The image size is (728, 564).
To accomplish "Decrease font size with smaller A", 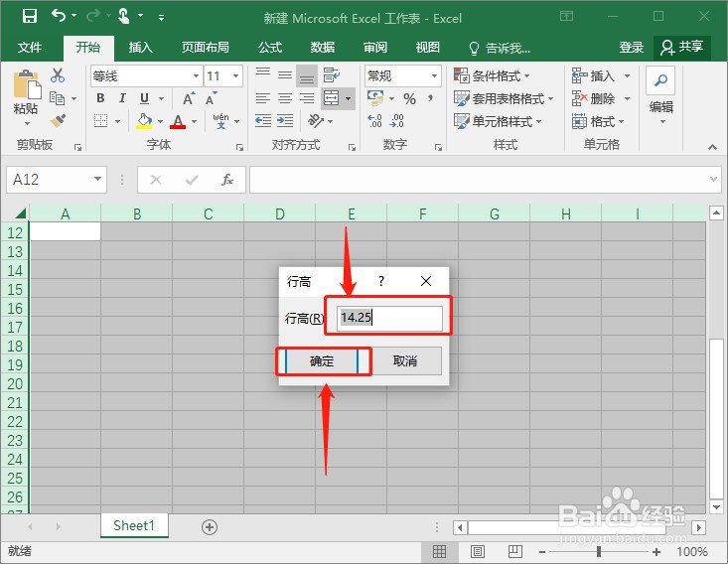I will coord(211,98).
